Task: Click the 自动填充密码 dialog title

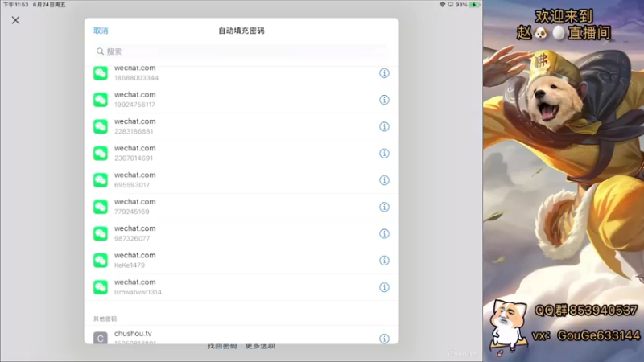Action: [x=242, y=31]
